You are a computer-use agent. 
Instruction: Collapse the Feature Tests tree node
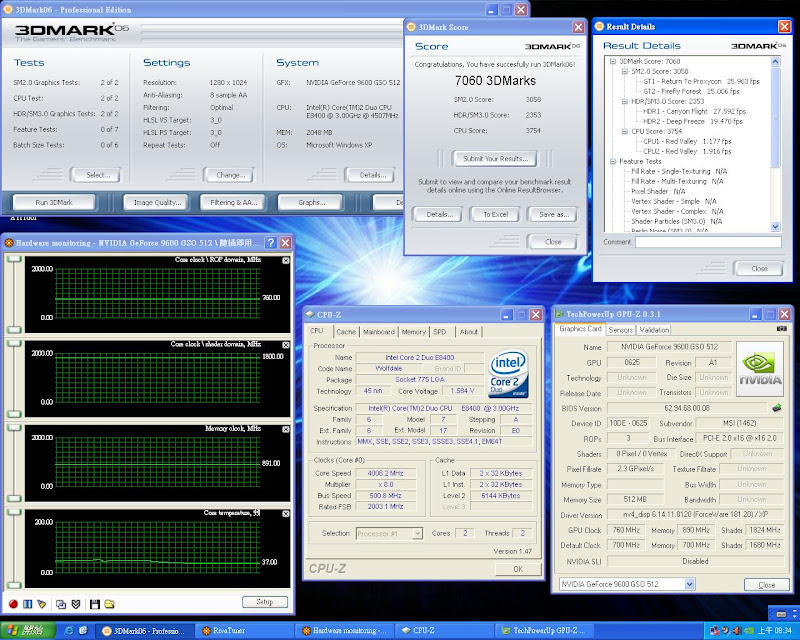point(613,161)
